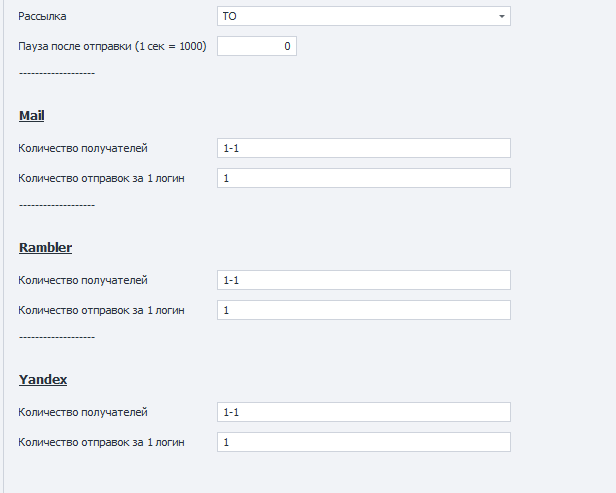616x493 pixels.
Task: Click Количество получателей label under Yandex
Action: pyautogui.click(x=83, y=413)
